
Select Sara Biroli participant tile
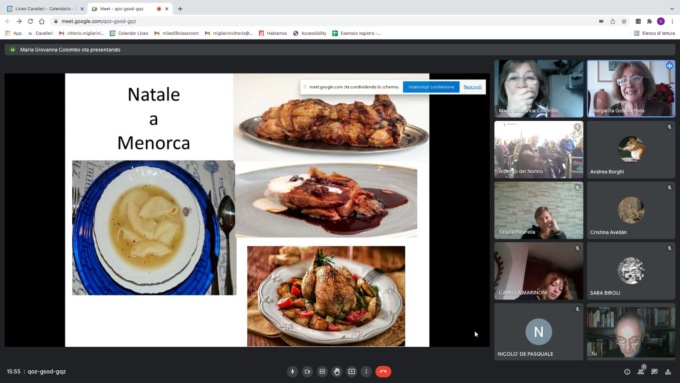pyautogui.click(x=631, y=271)
